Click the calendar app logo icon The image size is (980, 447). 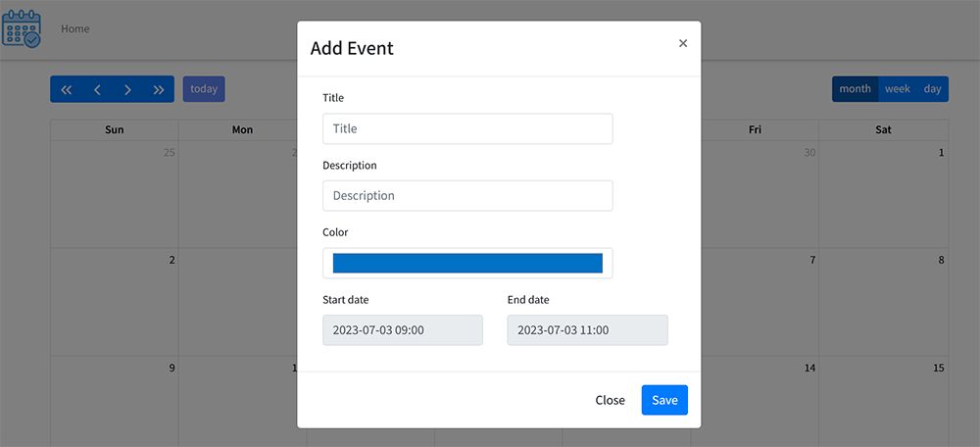click(x=22, y=29)
